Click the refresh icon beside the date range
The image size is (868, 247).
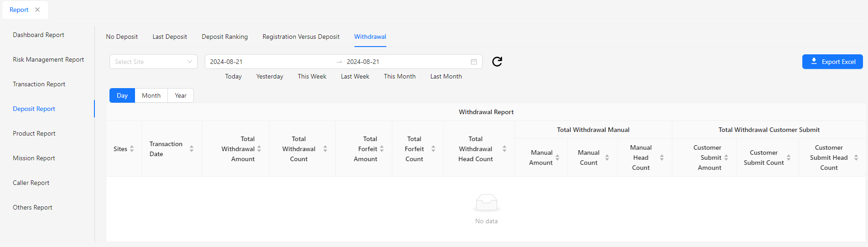[497, 62]
